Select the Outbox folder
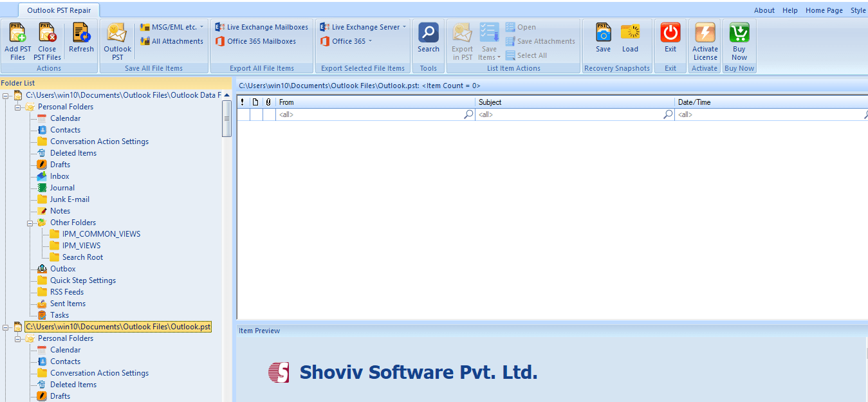Viewport: 868px width, 402px height. point(62,269)
